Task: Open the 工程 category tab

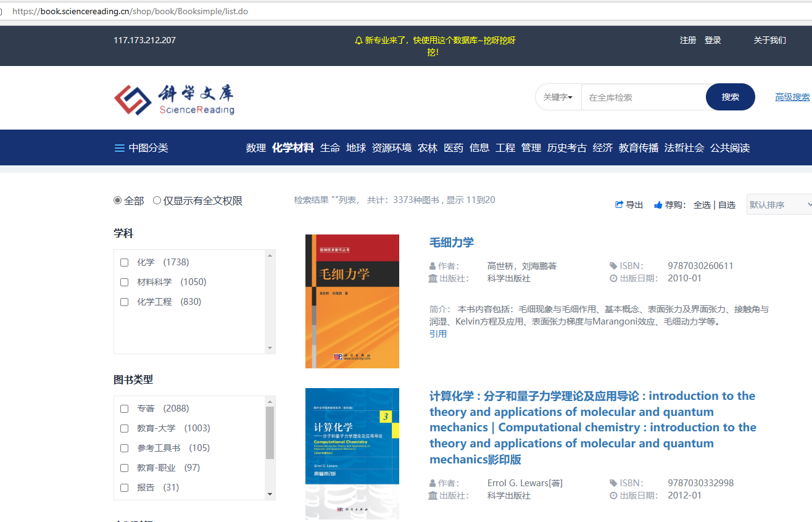Action: click(x=505, y=148)
